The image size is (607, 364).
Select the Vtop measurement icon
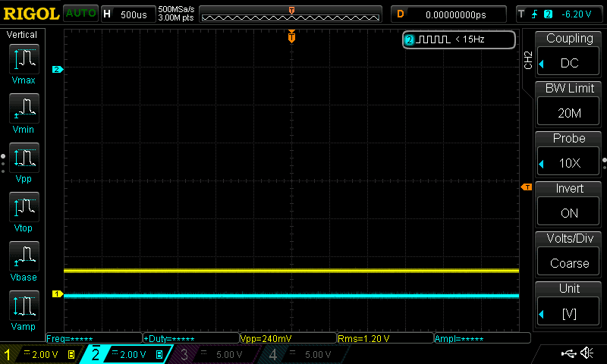(x=24, y=207)
